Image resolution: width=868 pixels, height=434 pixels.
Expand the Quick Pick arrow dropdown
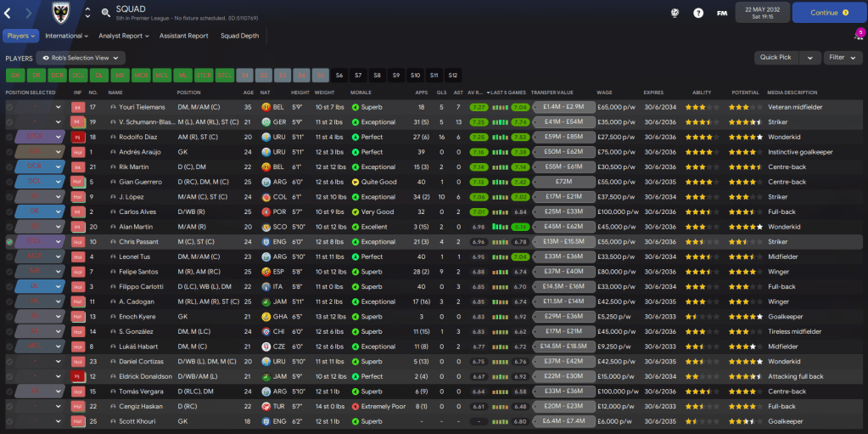812,58
